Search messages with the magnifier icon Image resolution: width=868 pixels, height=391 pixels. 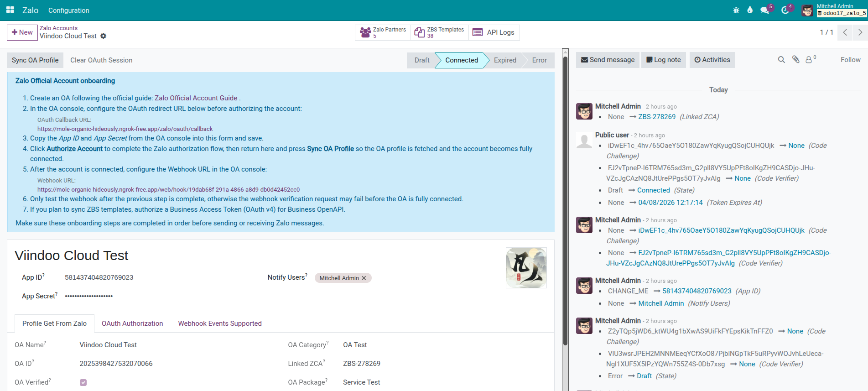tap(781, 60)
